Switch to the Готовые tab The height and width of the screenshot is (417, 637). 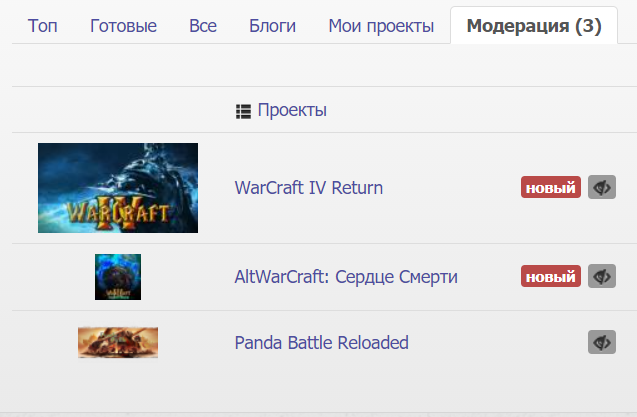(124, 26)
